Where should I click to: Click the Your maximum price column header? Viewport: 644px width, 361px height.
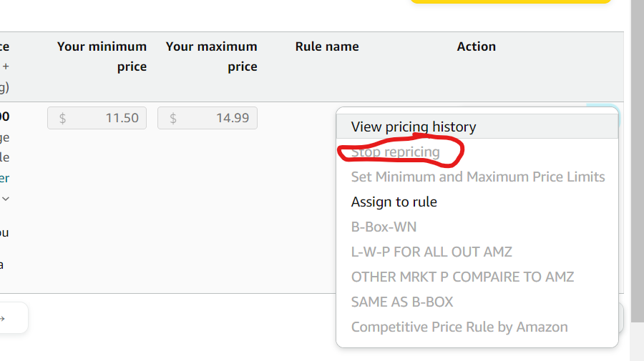[212, 56]
